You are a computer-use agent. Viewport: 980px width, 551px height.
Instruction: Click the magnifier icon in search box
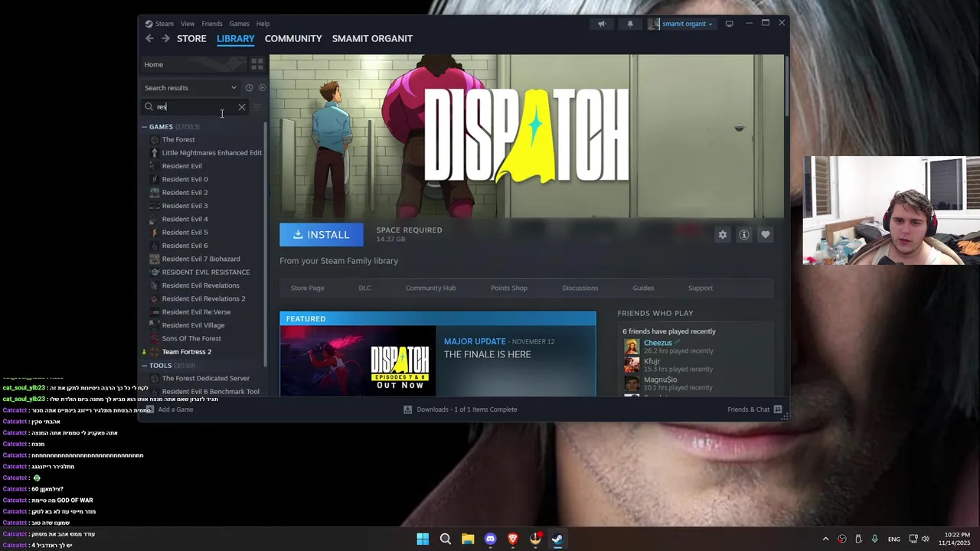(149, 107)
